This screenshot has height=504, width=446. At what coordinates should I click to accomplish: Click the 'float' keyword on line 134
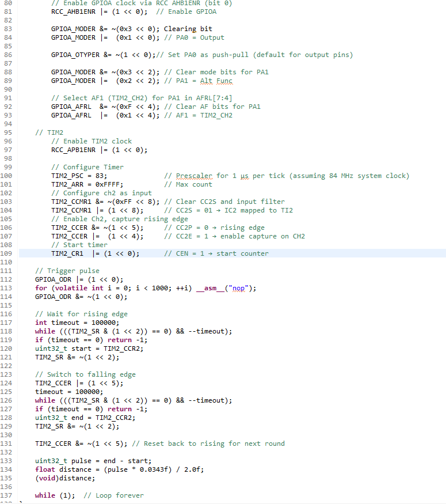click(45, 469)
